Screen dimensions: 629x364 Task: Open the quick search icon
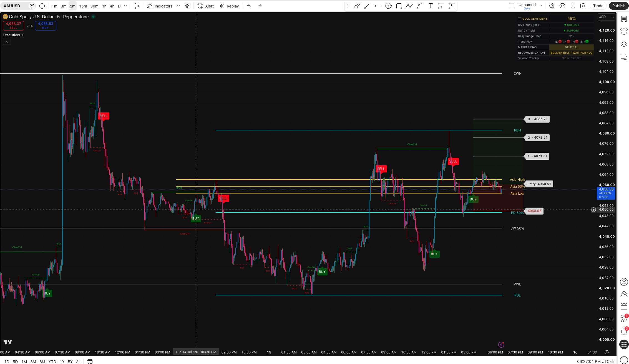(x=552, y=6)
